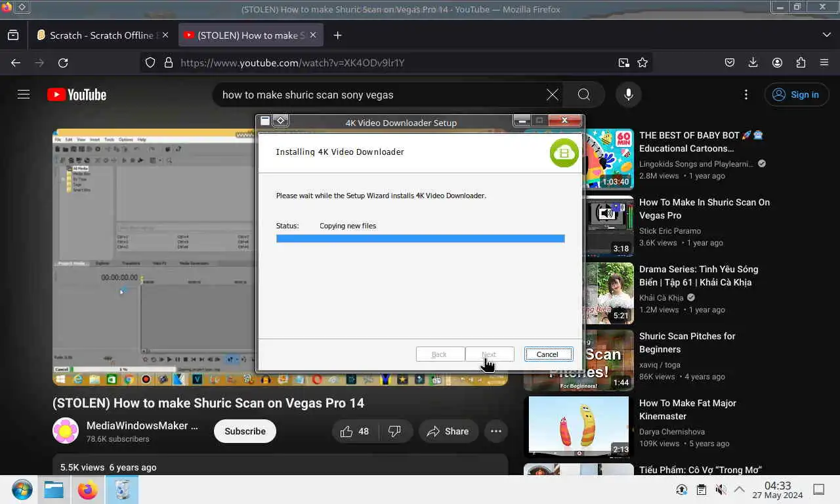
Task: Open the installer taskbar icon
Action: (x=122, y=490)
